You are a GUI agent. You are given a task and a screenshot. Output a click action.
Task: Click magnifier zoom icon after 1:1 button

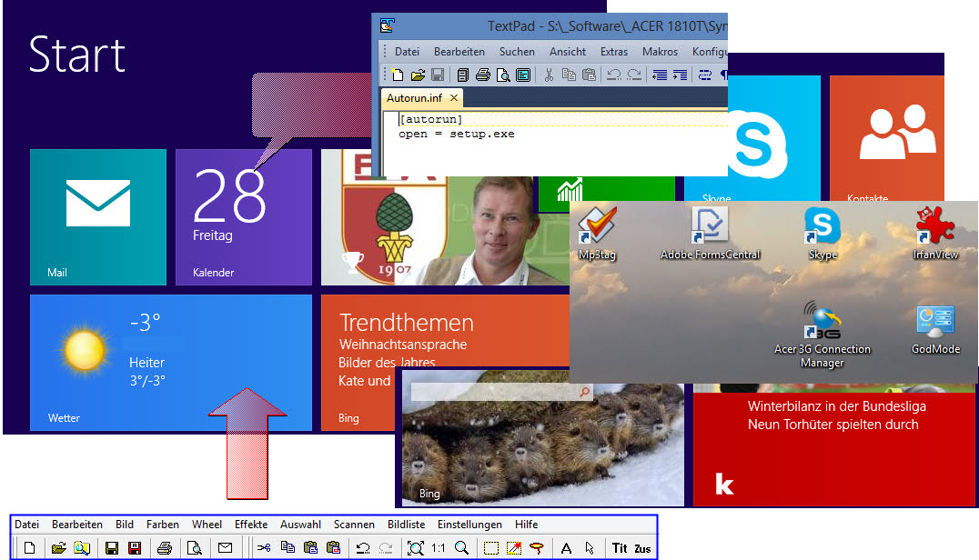click(x=461, y=548)
